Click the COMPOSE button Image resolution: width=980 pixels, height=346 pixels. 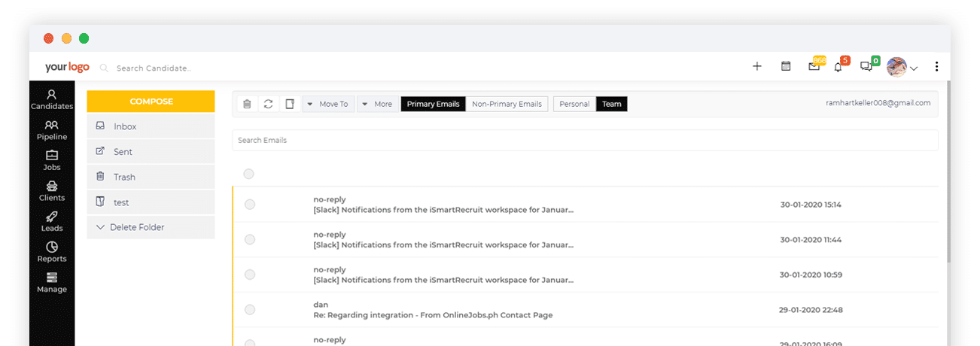(x=151, y=102)
